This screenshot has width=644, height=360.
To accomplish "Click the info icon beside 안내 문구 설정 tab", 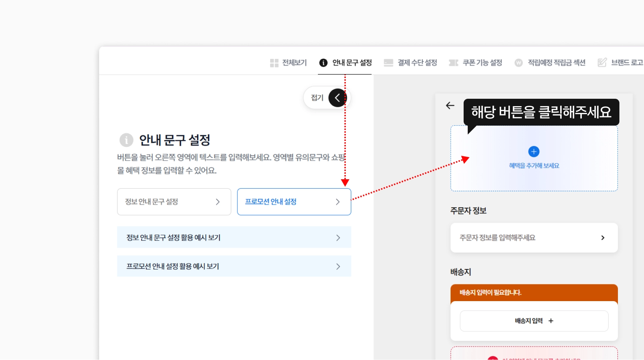I will (323, 63).
